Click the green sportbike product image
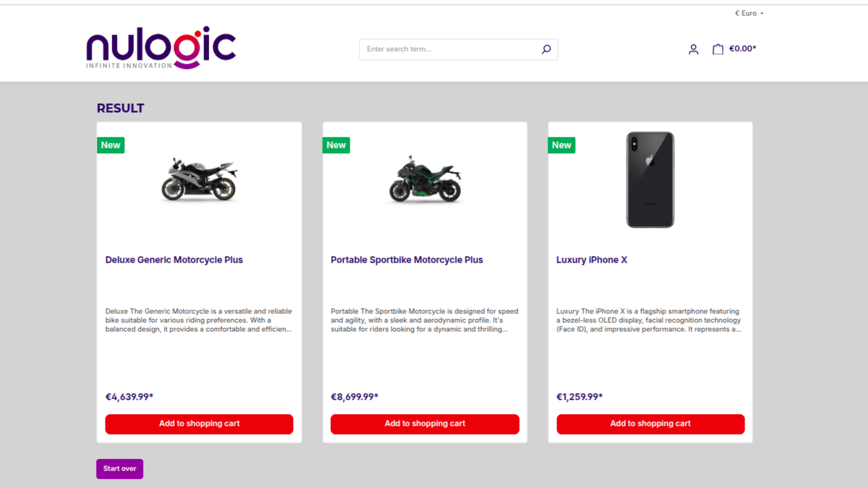868x488 pixels. coord(425,179)
